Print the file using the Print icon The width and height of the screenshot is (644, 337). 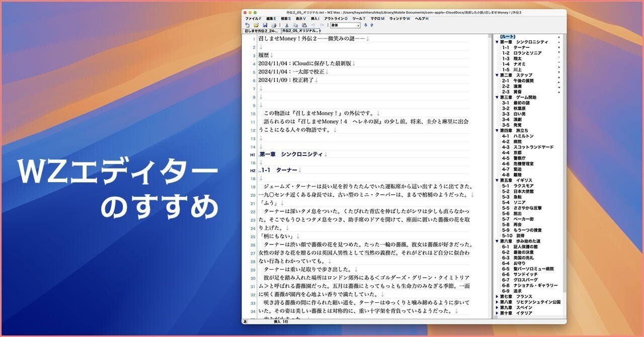click(x=274, y=25)
